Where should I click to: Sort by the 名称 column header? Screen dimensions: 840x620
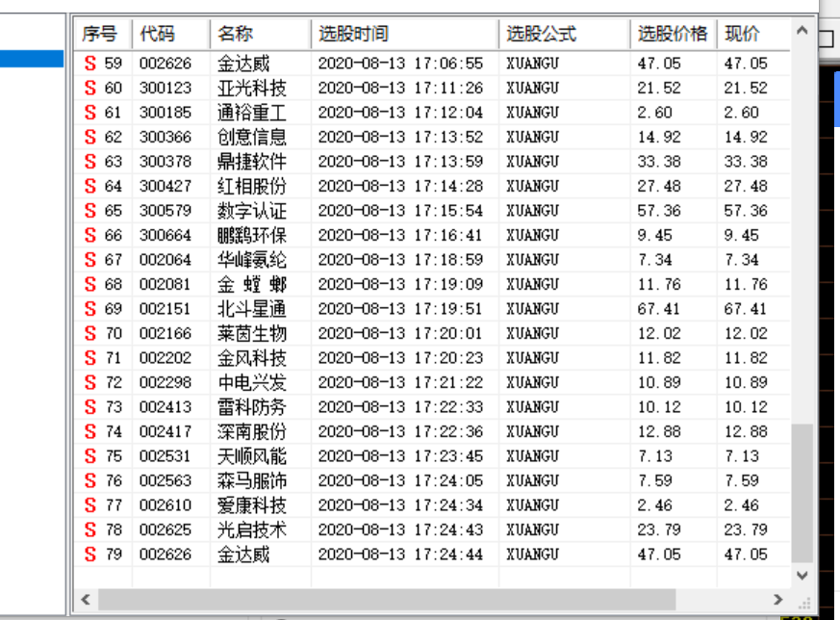pos(261,34)
